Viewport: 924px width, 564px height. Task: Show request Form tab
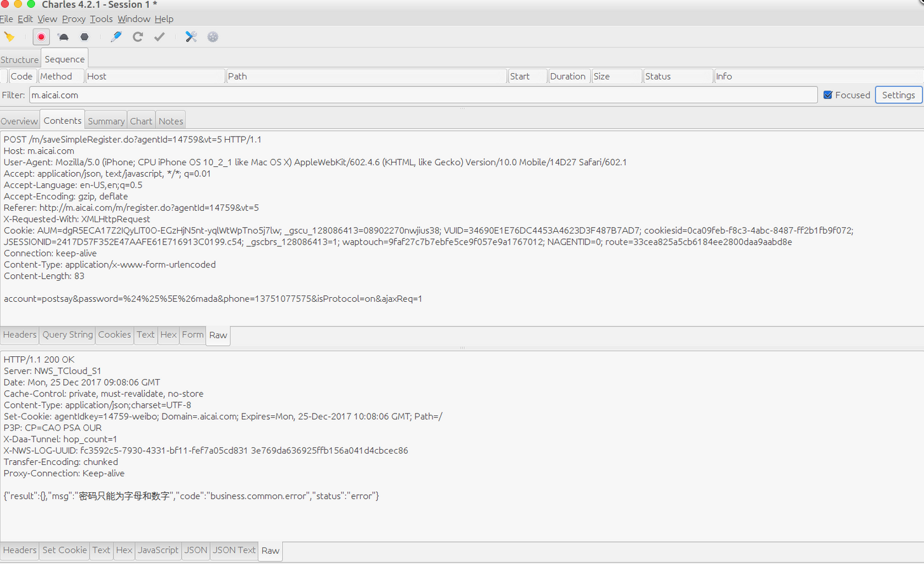tap(192, 335)
